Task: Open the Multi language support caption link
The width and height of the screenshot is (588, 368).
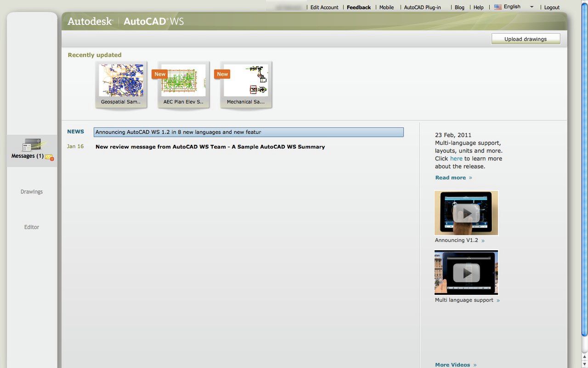Action: pyautogui.click(x=467, y=300)
